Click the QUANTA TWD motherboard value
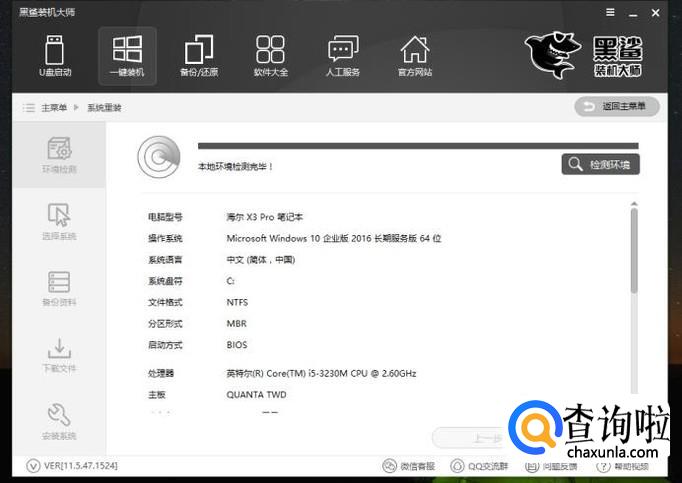Image resolution: width=682 pixels, height=483 pixels. tap(256, 395)
